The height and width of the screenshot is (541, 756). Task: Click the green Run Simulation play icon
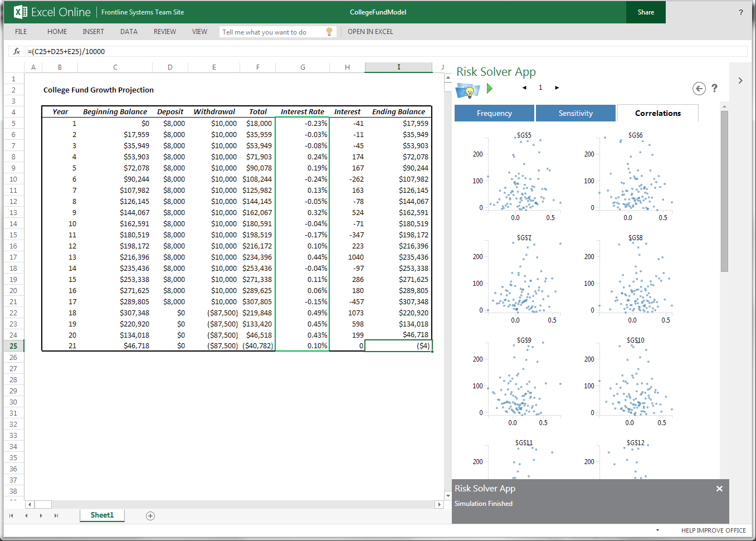point(489,88)
